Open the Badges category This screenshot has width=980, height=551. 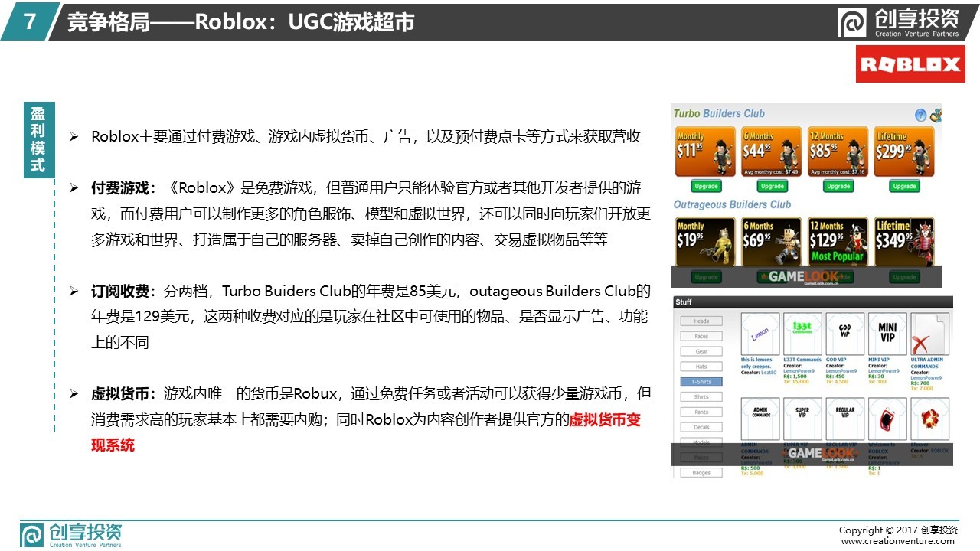click(x=701, y=473)
